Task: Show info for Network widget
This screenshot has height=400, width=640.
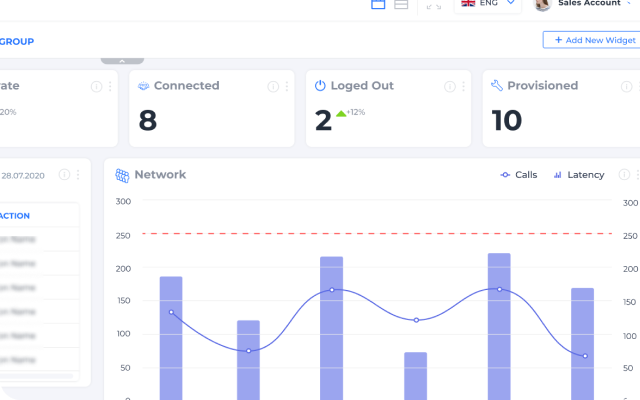Action: coord(624,174)
